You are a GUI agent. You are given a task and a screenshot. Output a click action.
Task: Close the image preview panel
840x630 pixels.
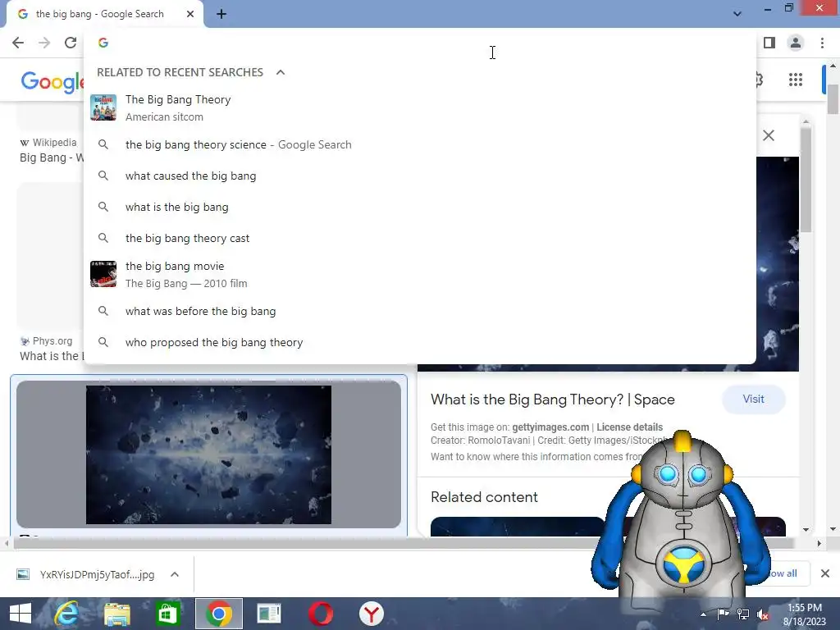point(769,135)
